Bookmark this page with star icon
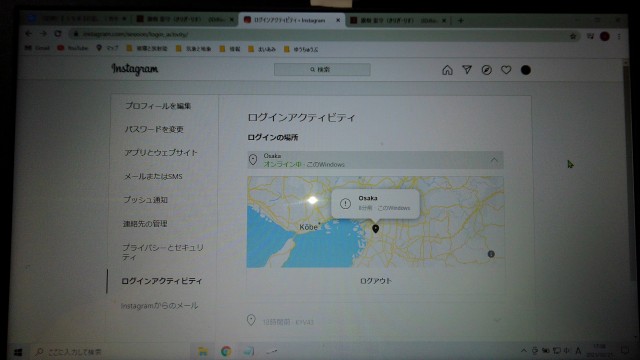The width and height of the screenshot is (640, 360). click(x=573, y=36)
